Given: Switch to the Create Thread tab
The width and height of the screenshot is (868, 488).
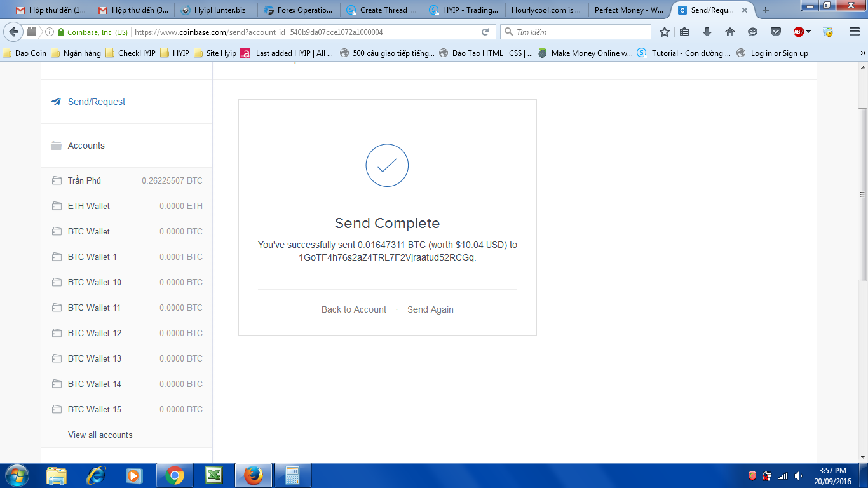Looking at the screenshot, I should 381,10.
